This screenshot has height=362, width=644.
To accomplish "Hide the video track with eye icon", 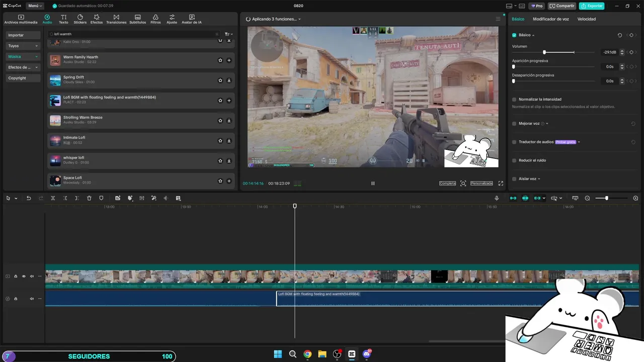I will tap(24, 276).
